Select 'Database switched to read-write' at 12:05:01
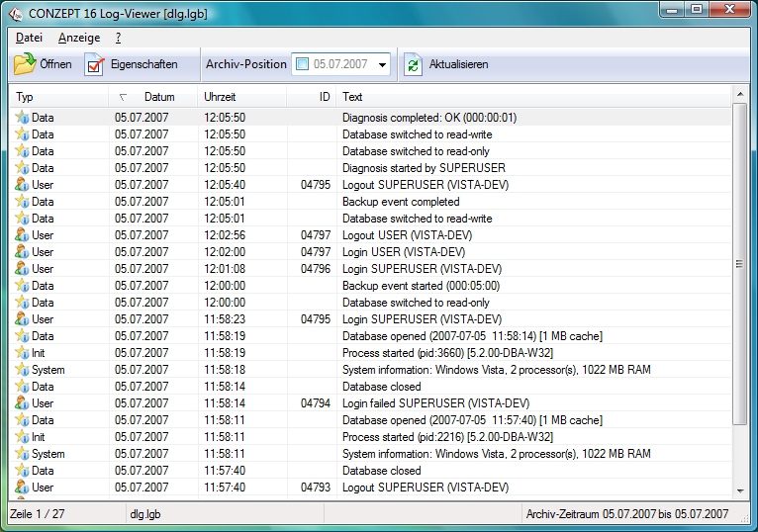758x532 pixels. point(418,219)
